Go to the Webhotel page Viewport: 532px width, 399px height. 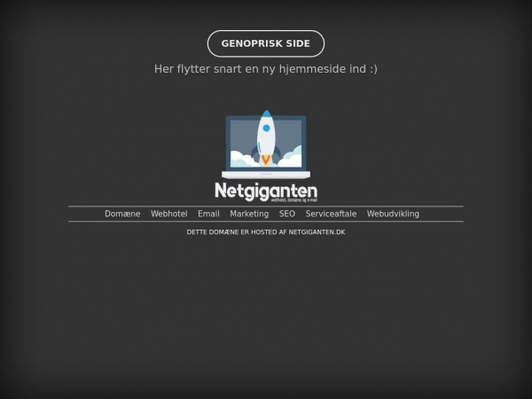pyautogui.click(x=168, y=214)
